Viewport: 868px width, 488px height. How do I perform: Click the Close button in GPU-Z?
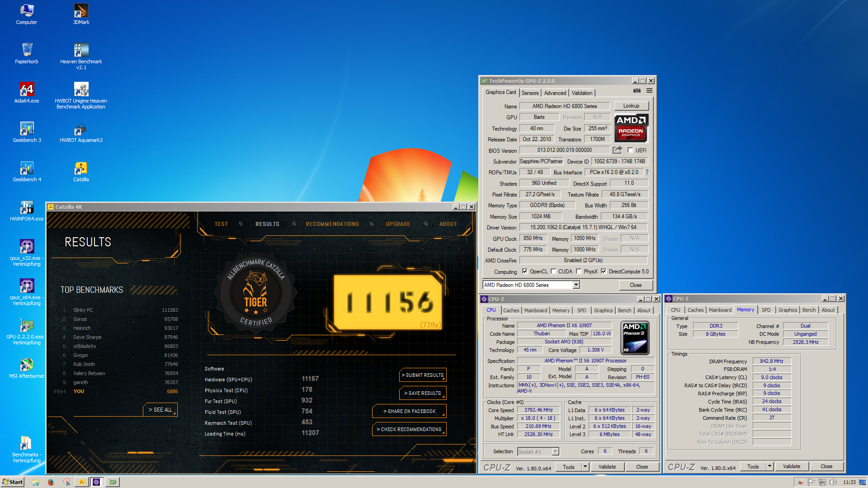pos(636,285)
